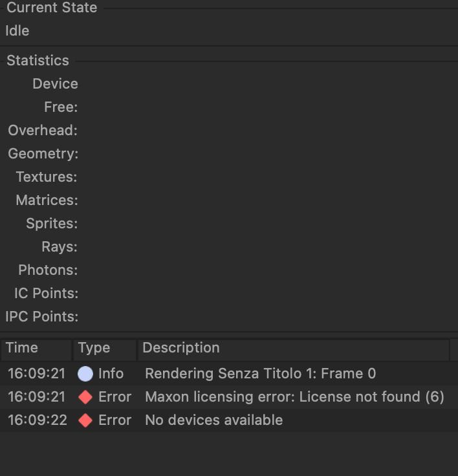Click the IPC Points label
Screen dimensions: 458x476
[42, 316]
